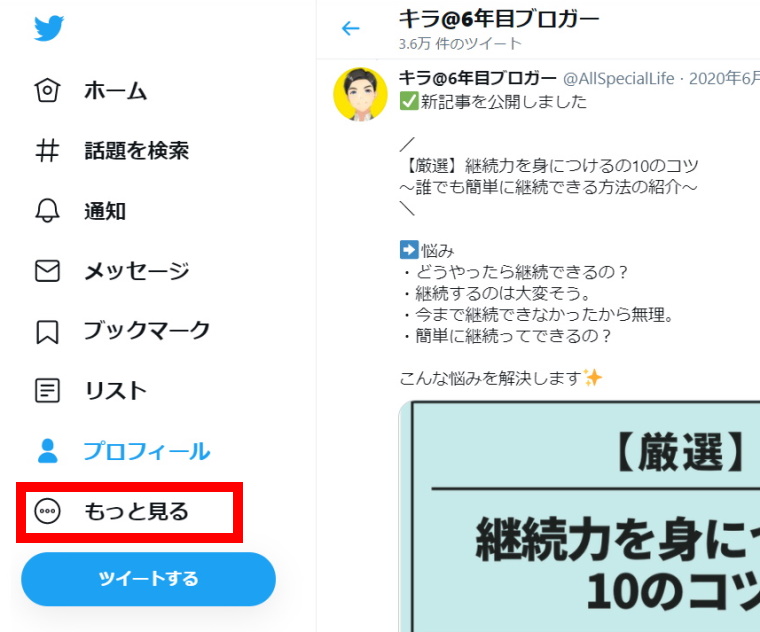Click the notifications bell icon

(x=47, y=210)
